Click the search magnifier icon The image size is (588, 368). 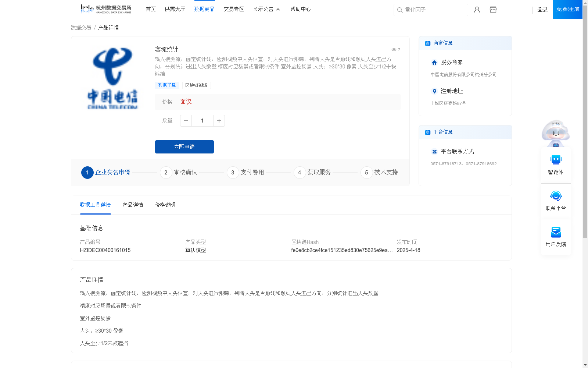[x=399, y=10]
